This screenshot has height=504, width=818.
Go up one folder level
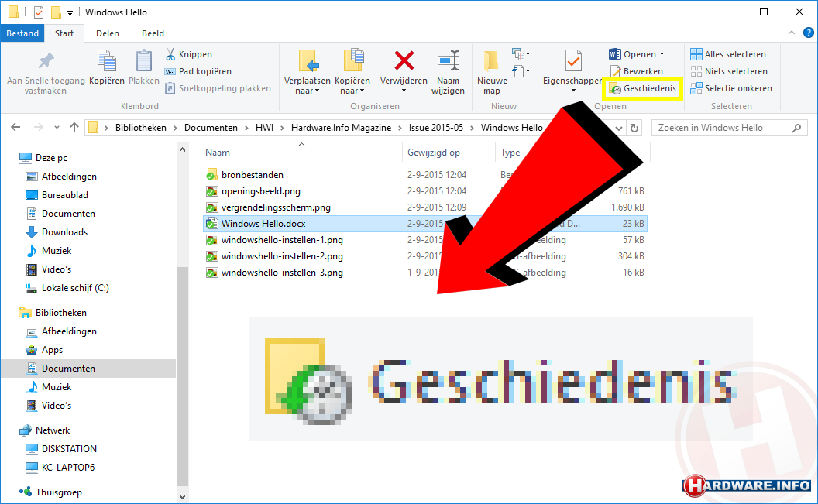(x=74, y=127)
